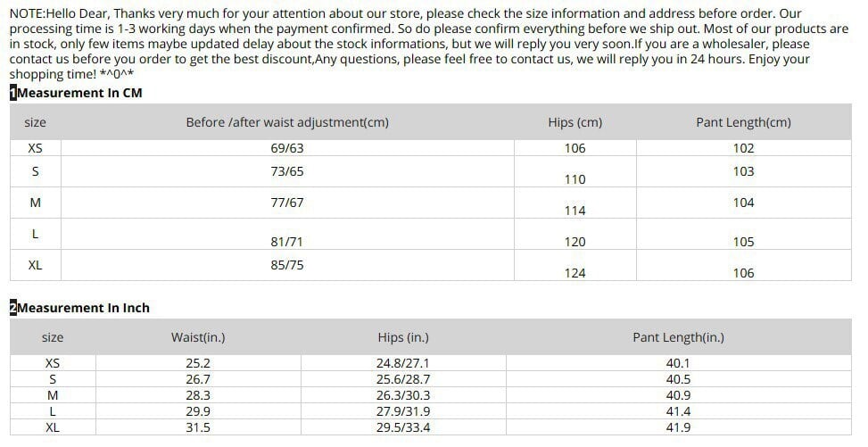This screenshot has height=447, width=868.
Task: Click the black number 1 marker
Action: click(x=12, y=93)
